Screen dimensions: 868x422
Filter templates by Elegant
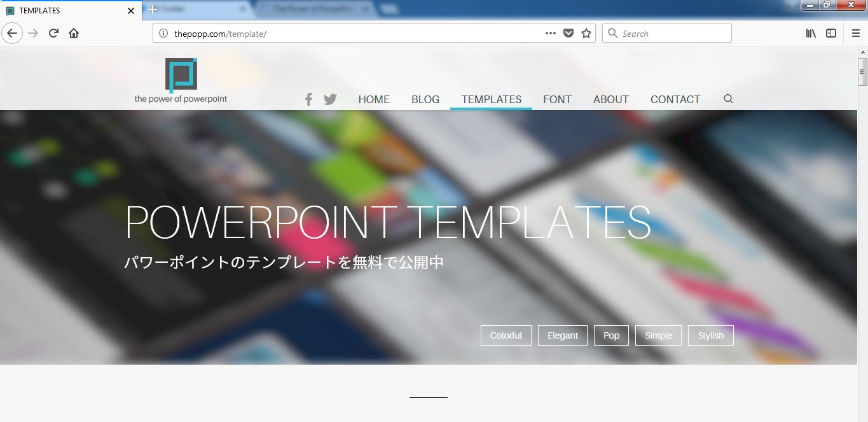[x=563, y=335]
